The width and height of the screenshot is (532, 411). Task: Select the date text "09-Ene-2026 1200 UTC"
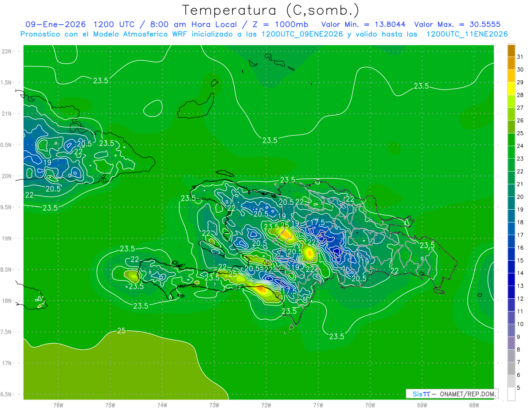[79, 24]
